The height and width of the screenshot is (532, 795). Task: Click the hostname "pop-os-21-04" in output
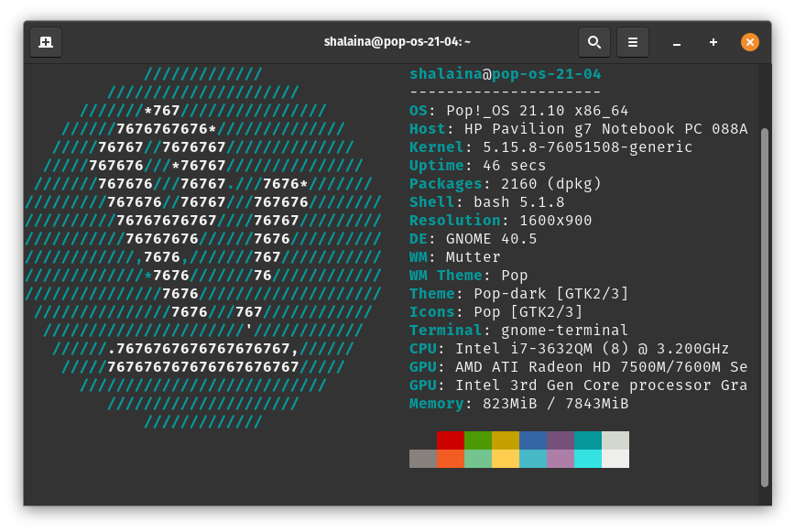(547, 74)
